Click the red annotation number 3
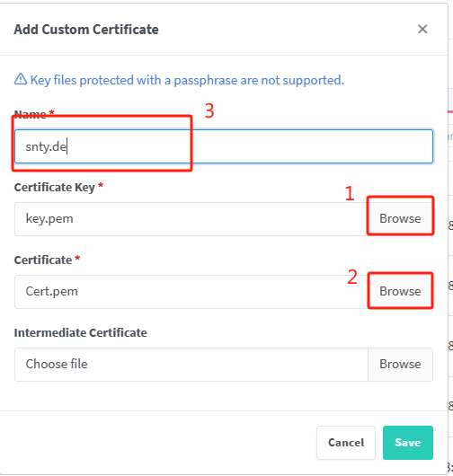453x476 pixels. [x=209, y=110]
